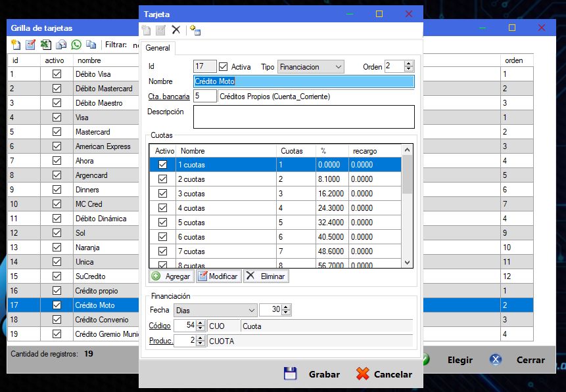Click the Descripción text box
Screen dimensions: 566x392
(x=304, y=117)
